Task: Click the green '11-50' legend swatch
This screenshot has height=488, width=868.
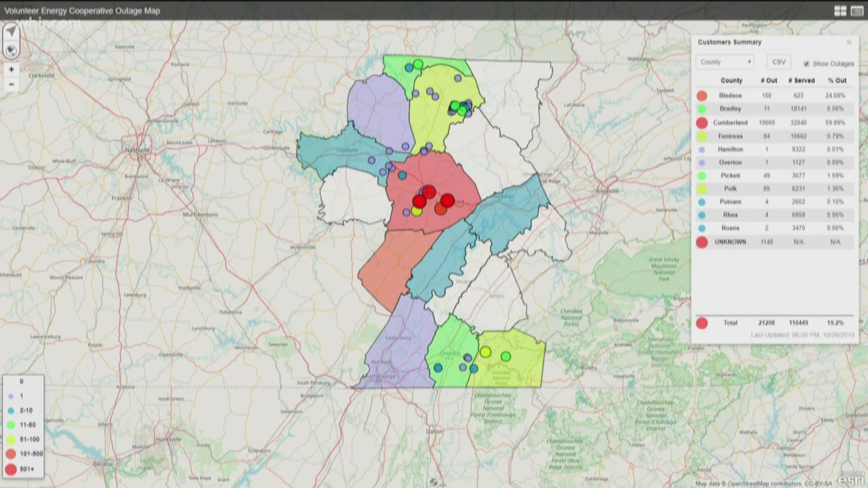Action: [11, 425]
